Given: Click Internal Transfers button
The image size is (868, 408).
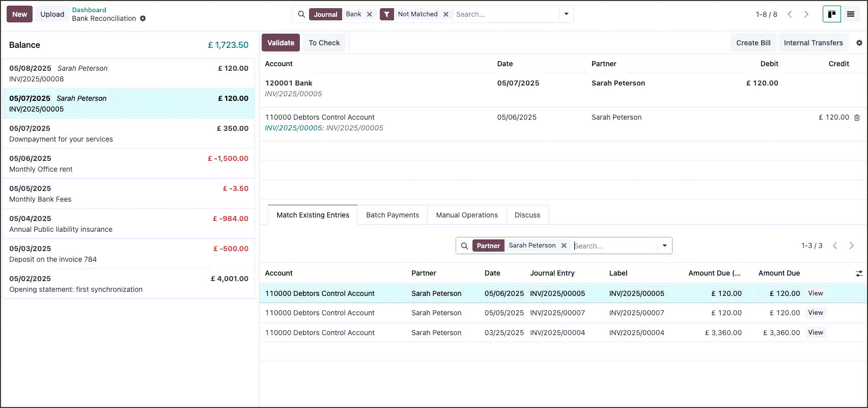Looking at the screenshot, I should point(814,43).
